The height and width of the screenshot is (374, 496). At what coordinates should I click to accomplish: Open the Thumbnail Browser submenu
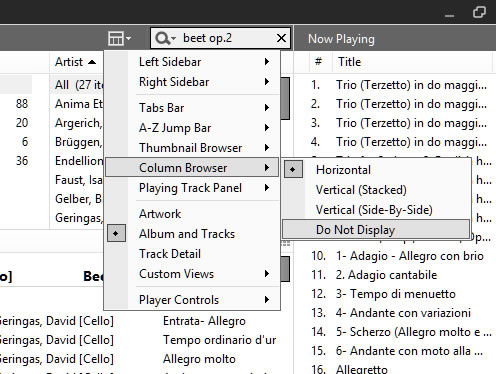[192, 148]
